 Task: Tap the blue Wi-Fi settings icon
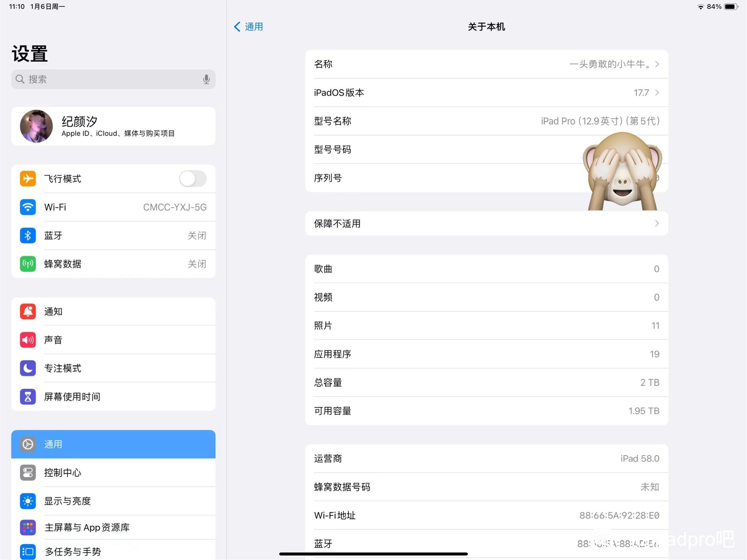[x=28, y=207]
